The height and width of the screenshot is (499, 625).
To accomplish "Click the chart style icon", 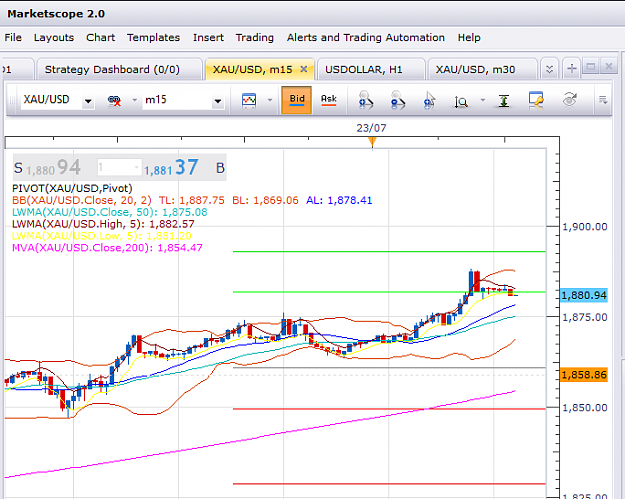I will [x=249, y=100].
